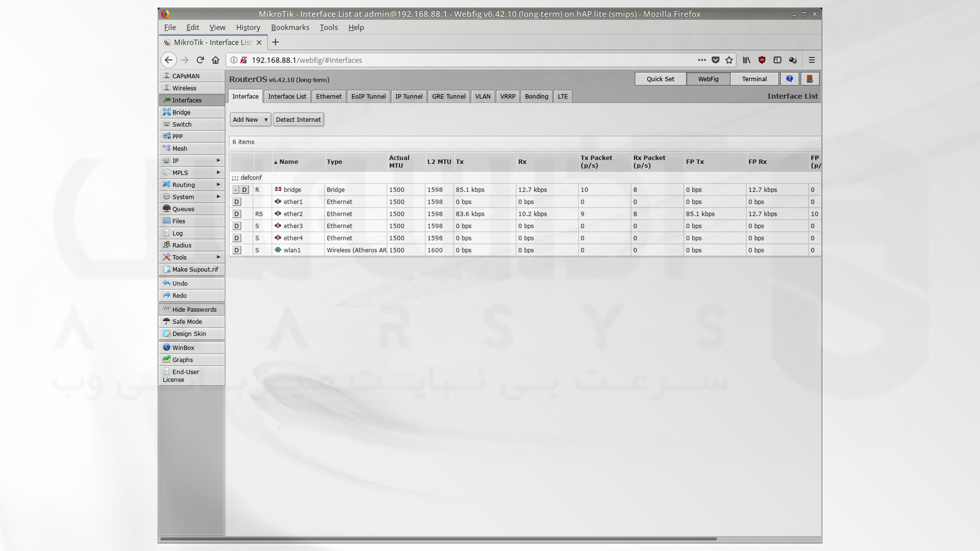Open the PPP sidebar section
Image resolution: width=980 pixels, height=551 pixels.
click(x=191, y=136)
